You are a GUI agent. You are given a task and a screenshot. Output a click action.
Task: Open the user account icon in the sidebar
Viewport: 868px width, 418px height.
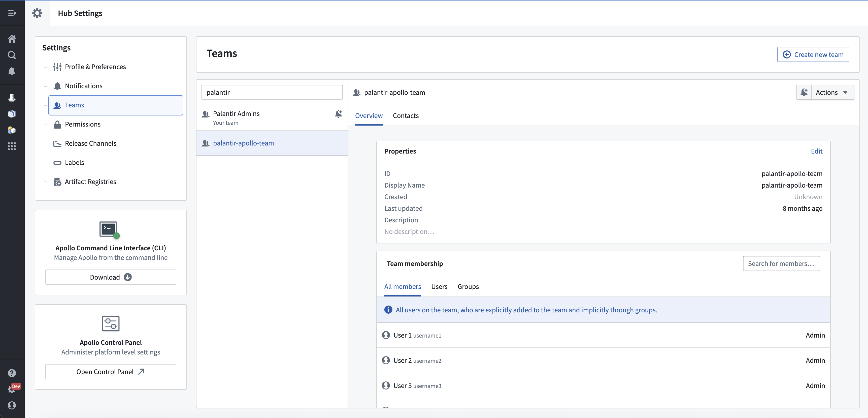tap(12, 405)
